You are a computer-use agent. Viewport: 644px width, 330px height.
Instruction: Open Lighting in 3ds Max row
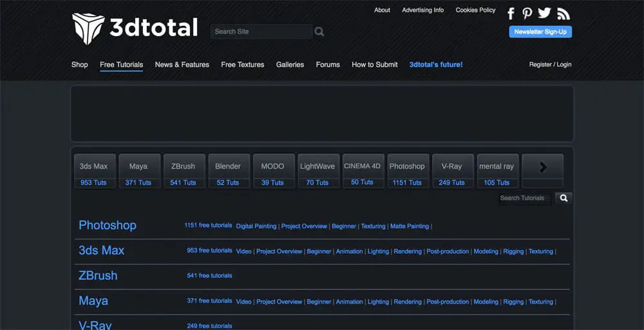(378, 251)
